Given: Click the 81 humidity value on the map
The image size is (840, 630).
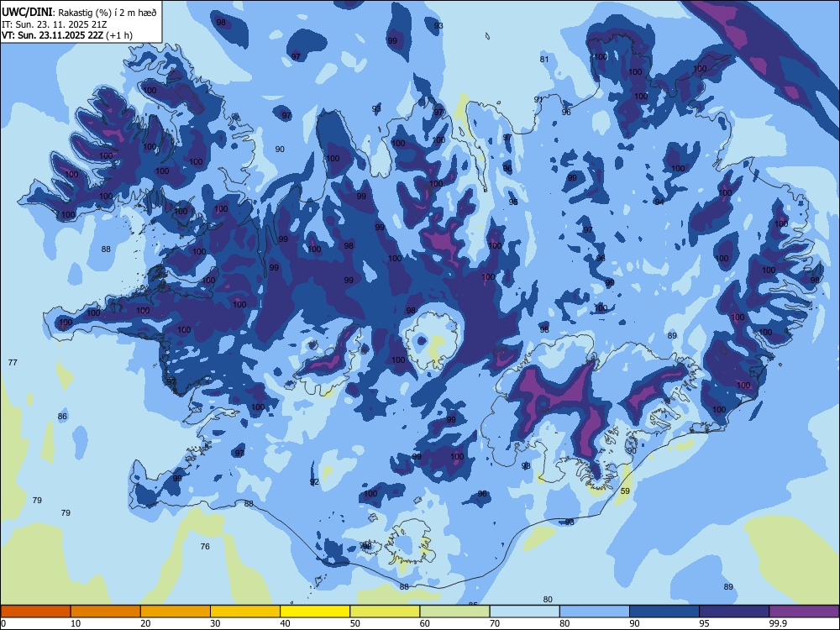Looking at the screenshot, I should tap(544, 59).
